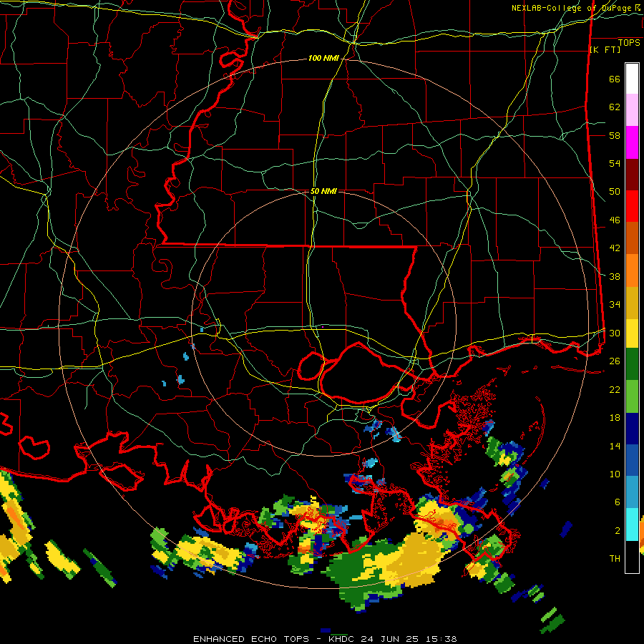The width and height of the screenshot is (644, 644).
Task: Click the TOPS legend title
Action: [x=629, y=42]
